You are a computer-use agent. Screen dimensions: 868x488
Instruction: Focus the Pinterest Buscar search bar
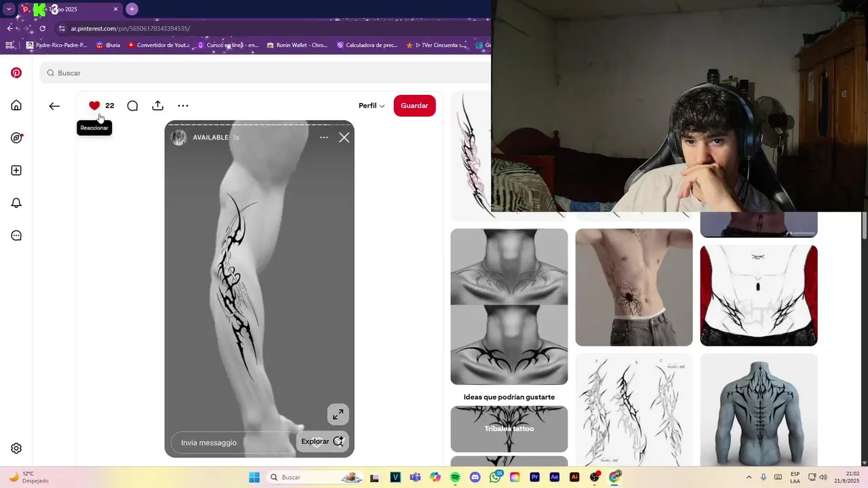coord(264,73)
